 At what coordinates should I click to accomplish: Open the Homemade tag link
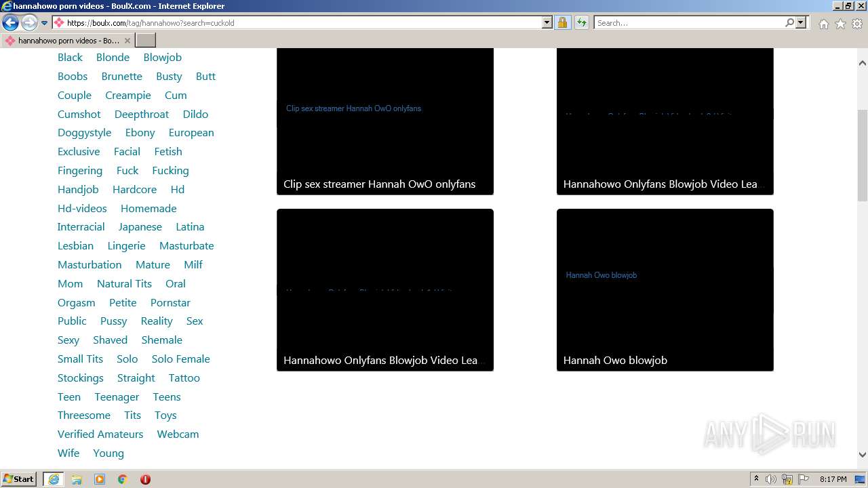point(149,209)
